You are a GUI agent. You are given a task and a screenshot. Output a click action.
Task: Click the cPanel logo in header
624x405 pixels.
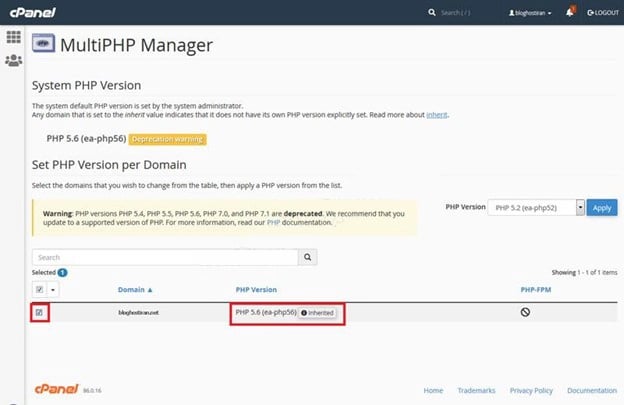[x=33, y=12]
